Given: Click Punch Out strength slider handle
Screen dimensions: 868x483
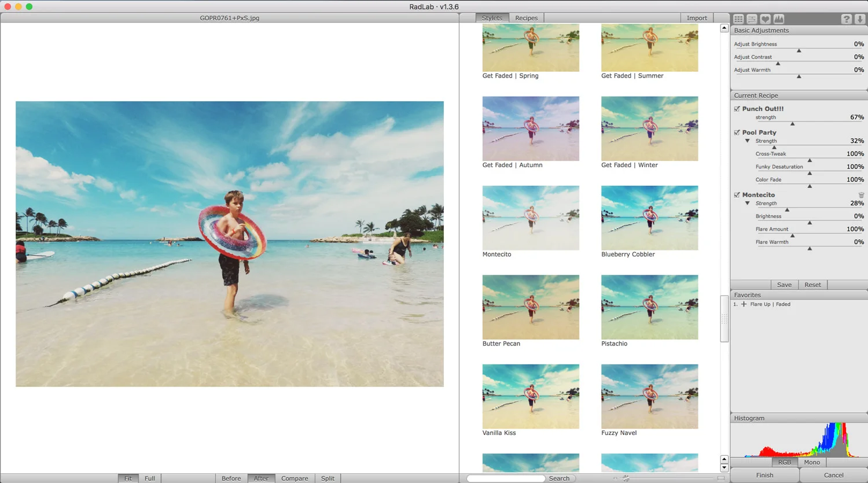Looking at the screenshot, I should click(793, 124).
